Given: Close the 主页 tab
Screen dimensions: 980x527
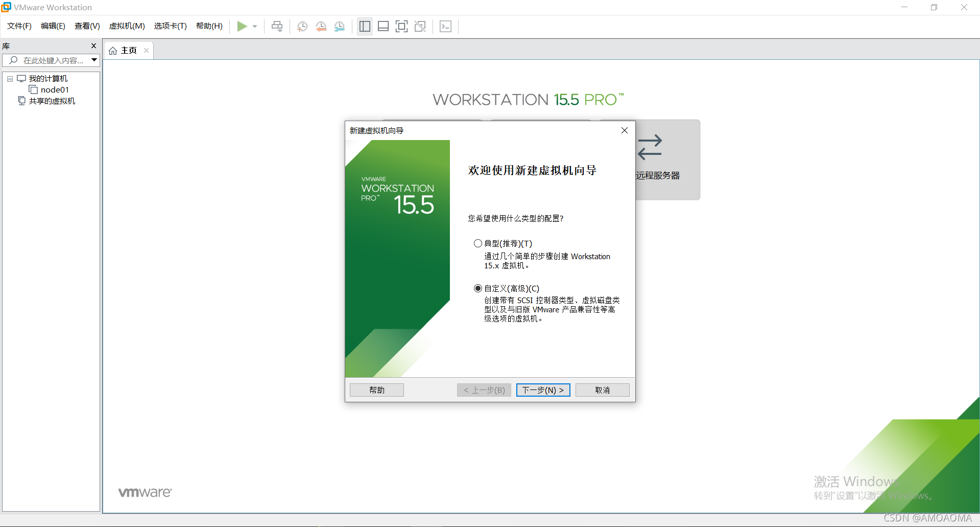Looking at the screenshot, I should click(x=146, y=50).
